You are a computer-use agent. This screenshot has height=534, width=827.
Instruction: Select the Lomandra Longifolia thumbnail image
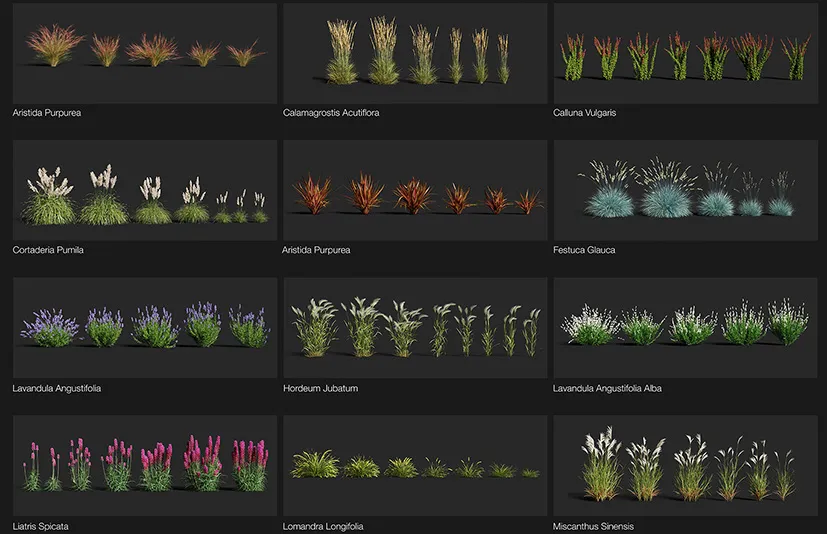tap(415, 465)
